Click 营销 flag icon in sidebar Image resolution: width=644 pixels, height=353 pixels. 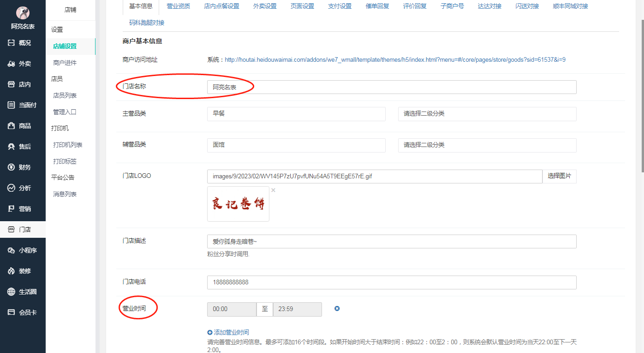(12, 209)
